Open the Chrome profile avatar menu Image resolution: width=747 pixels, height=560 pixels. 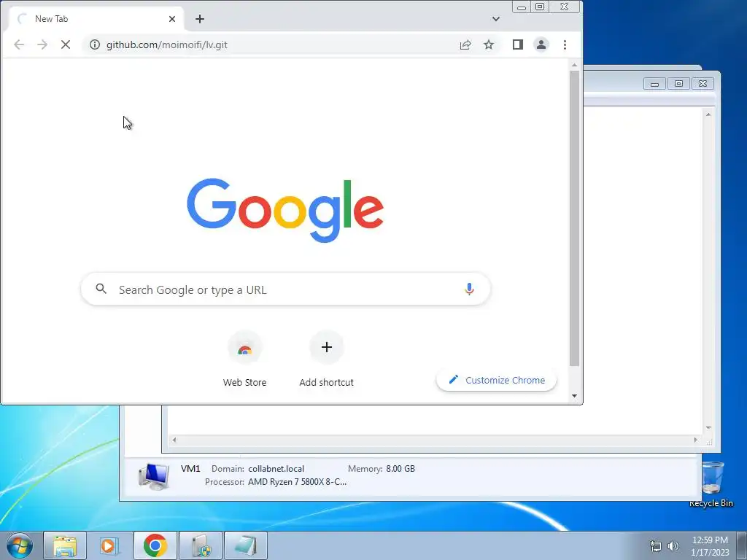coord(541,44)
